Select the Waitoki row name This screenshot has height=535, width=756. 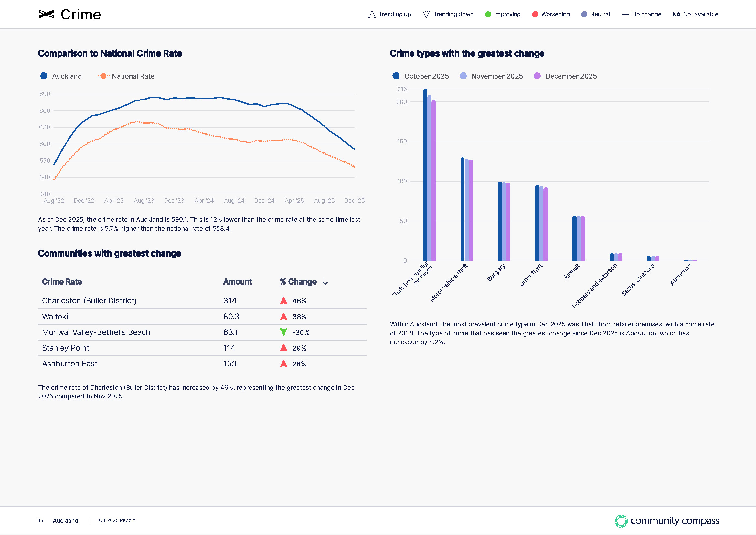[x=55, y=317]
